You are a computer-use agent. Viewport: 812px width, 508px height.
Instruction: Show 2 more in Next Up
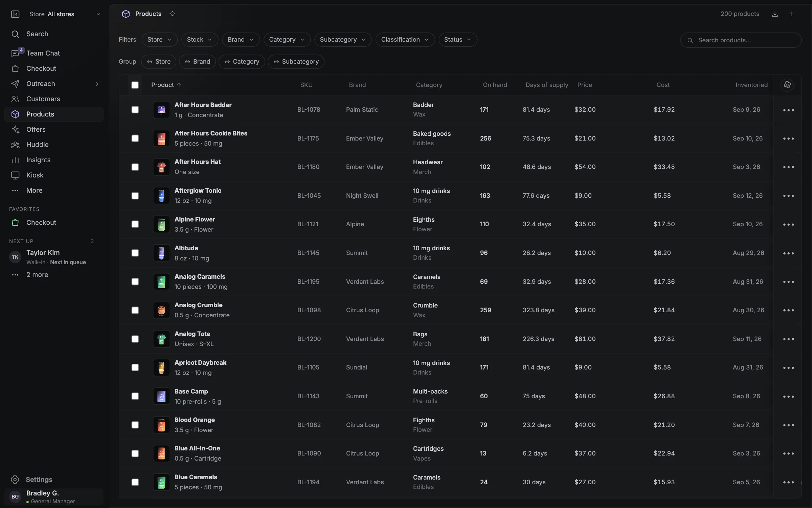click(37, 275)
